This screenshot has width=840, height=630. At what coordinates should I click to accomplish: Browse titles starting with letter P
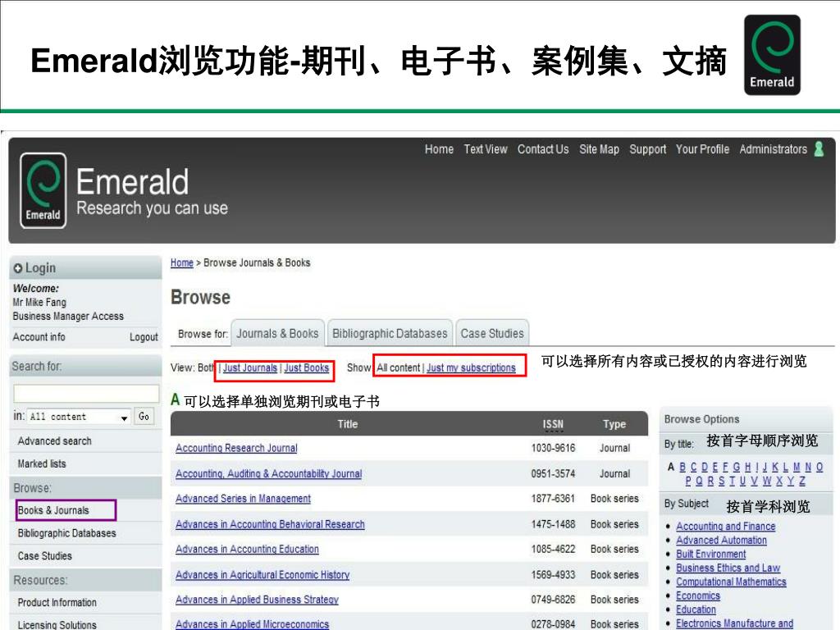tap(688, 481)
